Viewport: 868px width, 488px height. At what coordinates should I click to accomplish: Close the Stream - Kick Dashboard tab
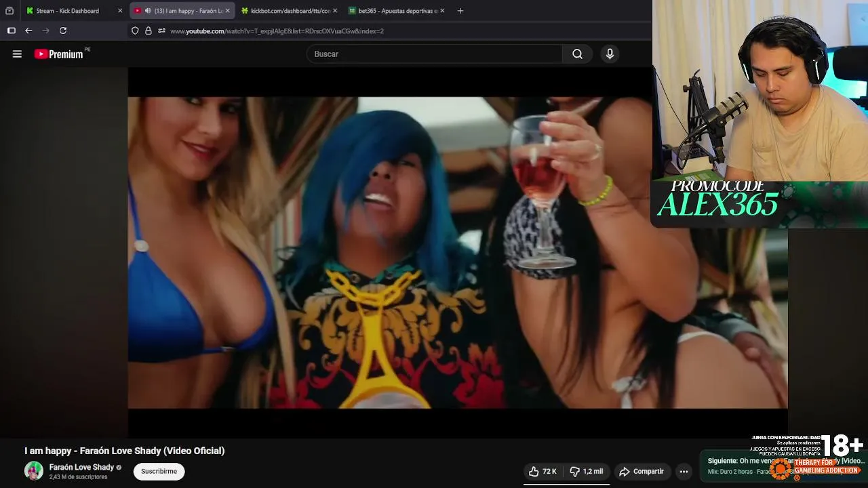[120, 11]
